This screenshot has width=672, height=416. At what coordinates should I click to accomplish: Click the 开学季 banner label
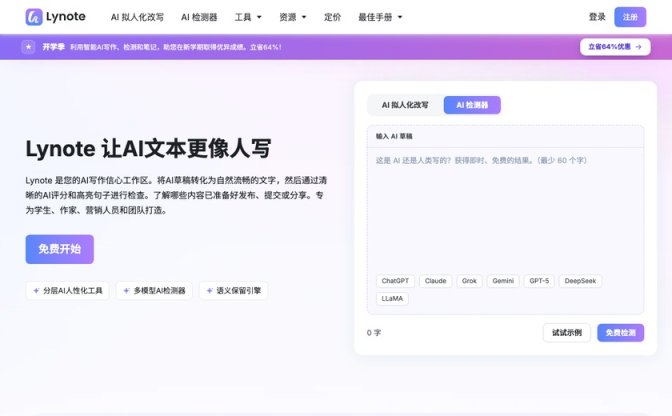(x=54, y=47)
